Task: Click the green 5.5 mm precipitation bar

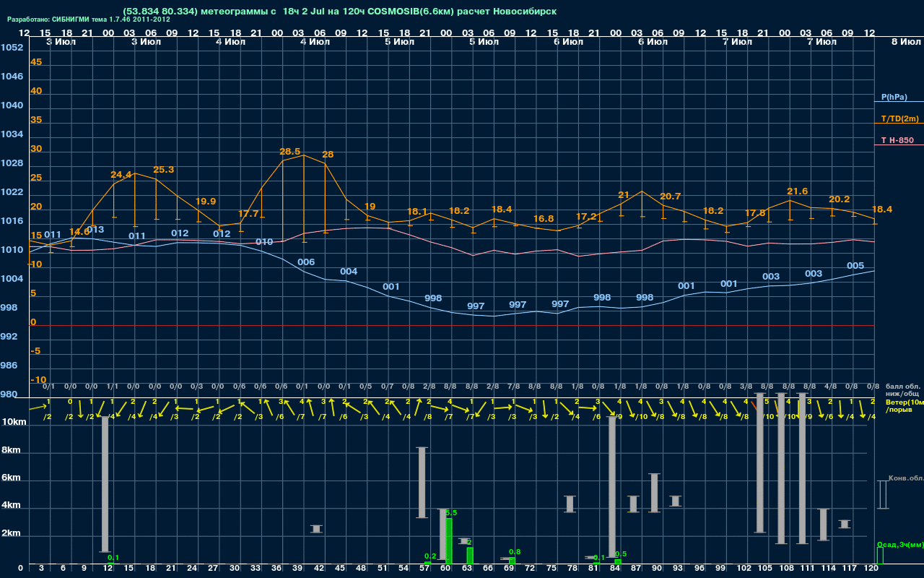Action: [449, 541]
